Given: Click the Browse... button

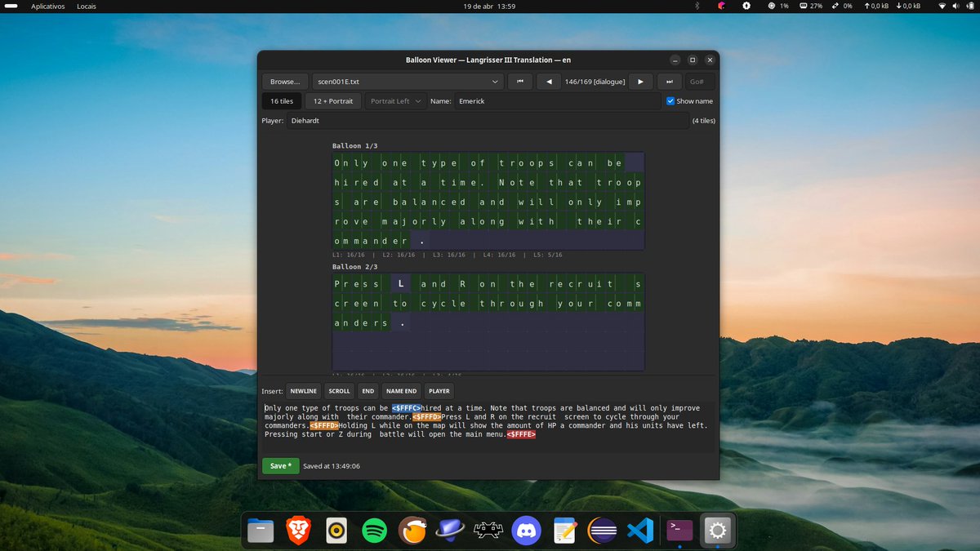Looking at the screenshot, I should 285,82.
